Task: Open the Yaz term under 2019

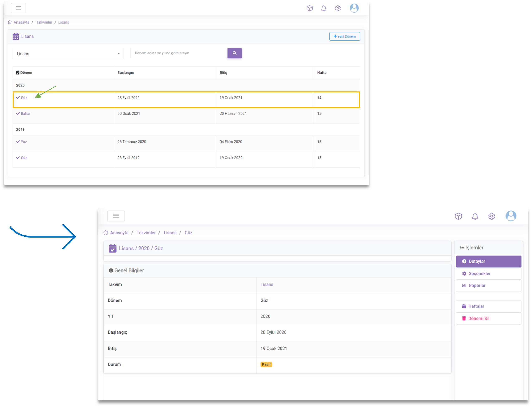Action: (x=24, y=142)
